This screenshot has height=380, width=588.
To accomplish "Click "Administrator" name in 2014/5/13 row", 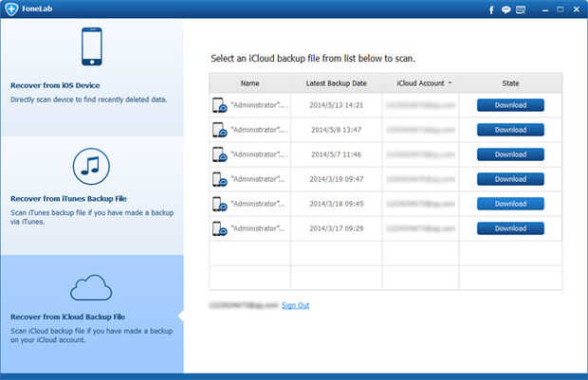I will (260, 105).
